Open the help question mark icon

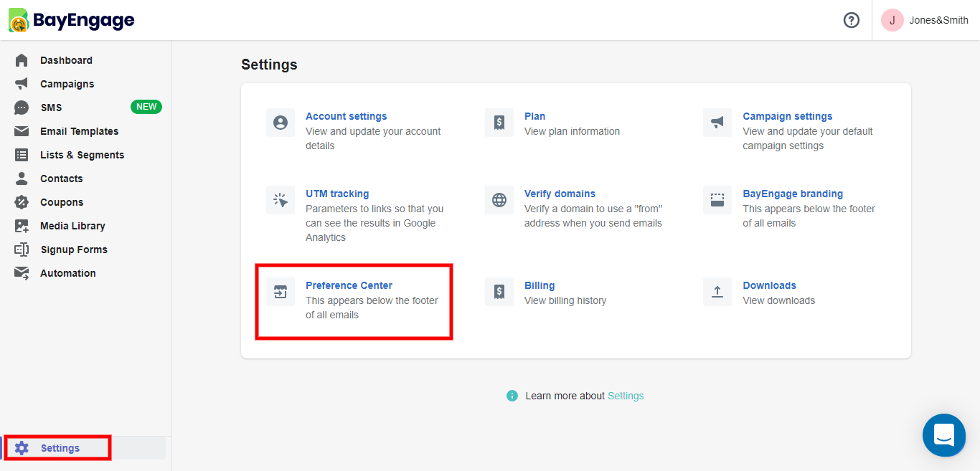point(852,20)
